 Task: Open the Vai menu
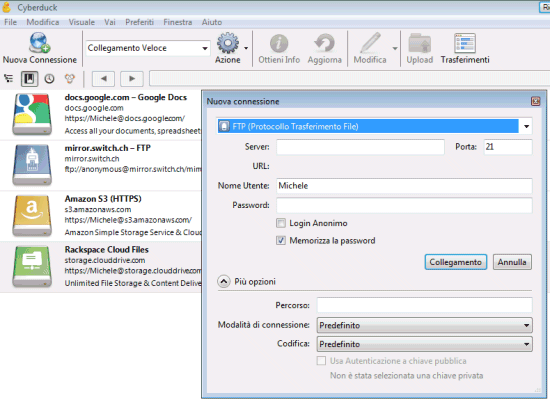click(110, 22)
